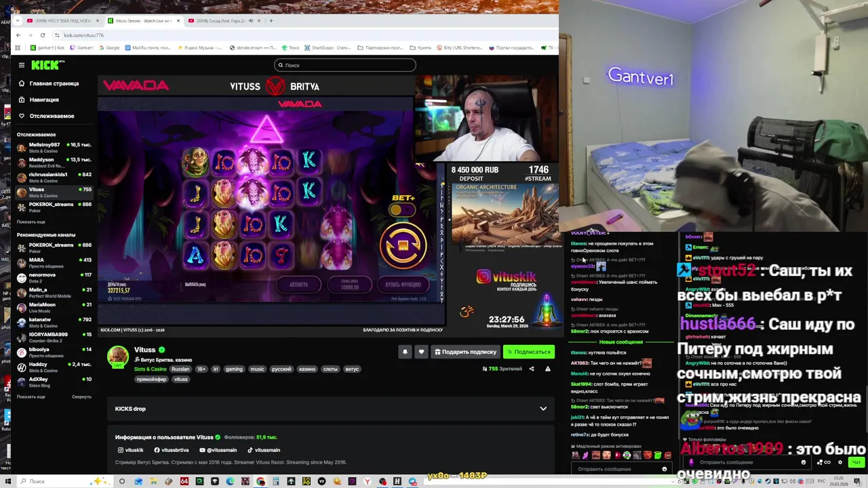The image size is (868, 488).
Task: Click the share icon near viewers count
Action: tap(531, 369)
